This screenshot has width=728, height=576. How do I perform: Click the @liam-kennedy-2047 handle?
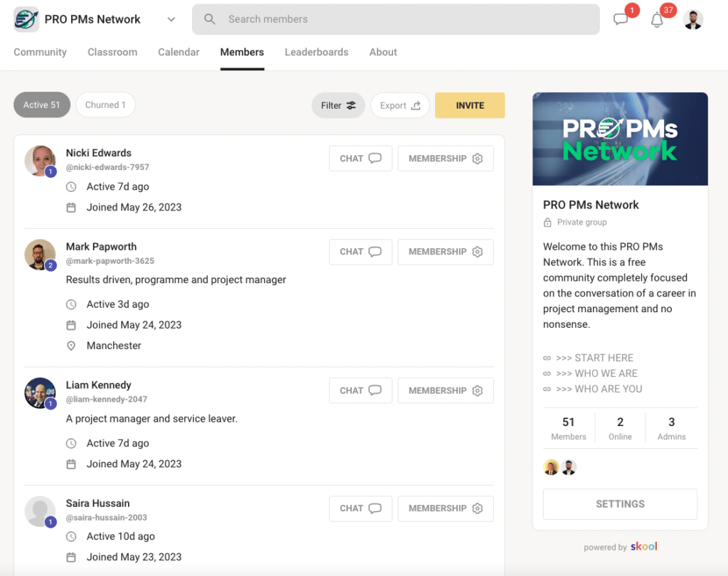point(107,399)
